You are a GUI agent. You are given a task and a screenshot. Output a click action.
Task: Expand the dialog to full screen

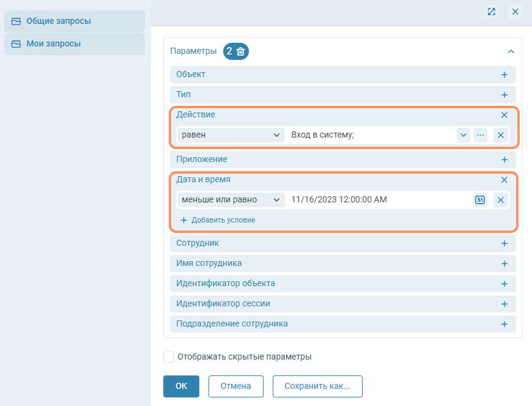[x=491, y=12]
